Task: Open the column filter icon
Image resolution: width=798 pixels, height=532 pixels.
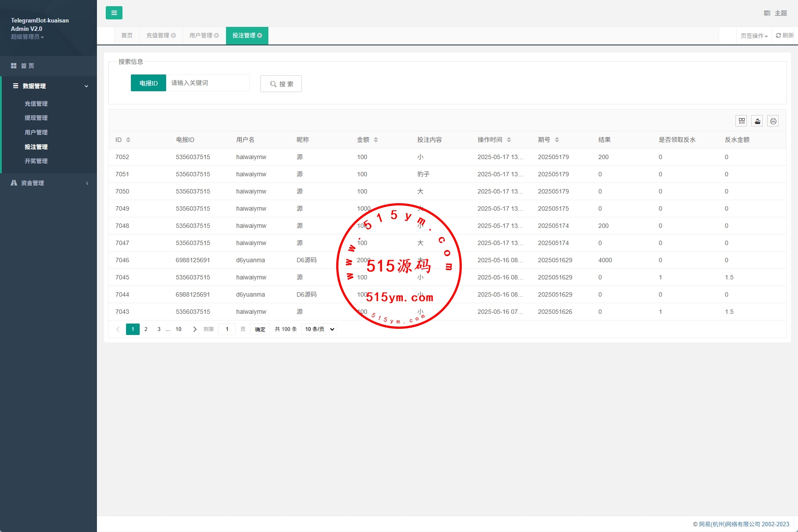Action: (742, 121)
